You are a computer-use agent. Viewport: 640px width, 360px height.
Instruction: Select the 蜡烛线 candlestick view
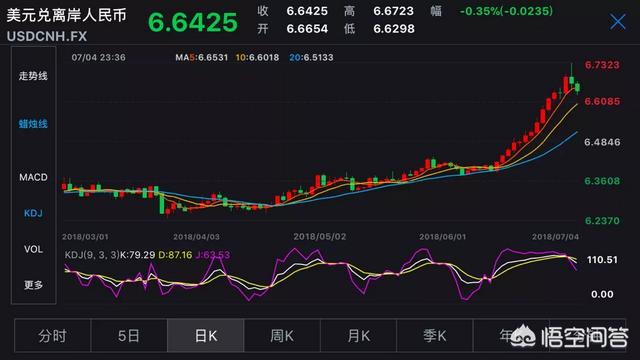(33, 124)
